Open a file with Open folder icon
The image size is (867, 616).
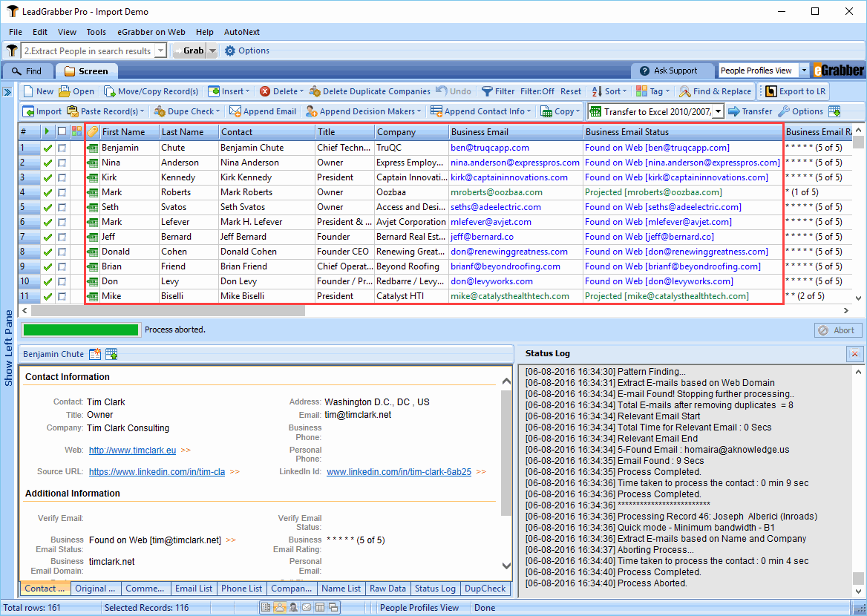coord(65,91)
